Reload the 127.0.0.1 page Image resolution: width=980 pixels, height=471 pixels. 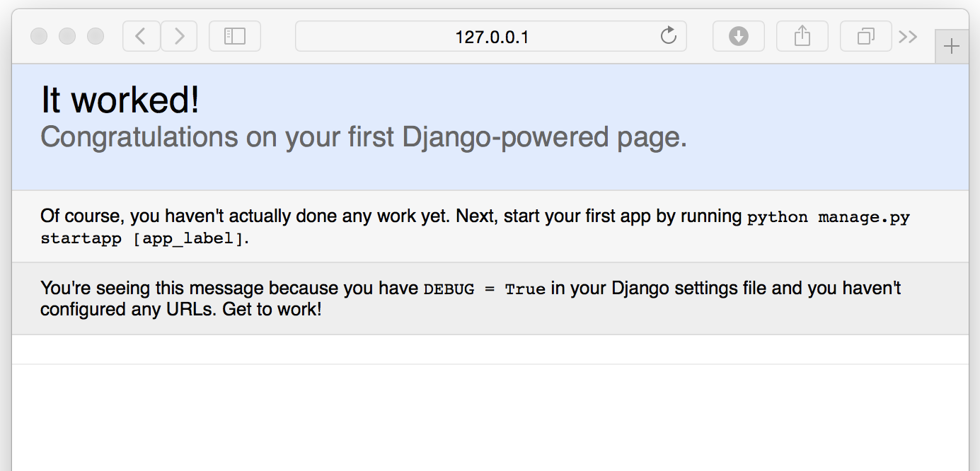pyautogui.click(x=668, y=36)
